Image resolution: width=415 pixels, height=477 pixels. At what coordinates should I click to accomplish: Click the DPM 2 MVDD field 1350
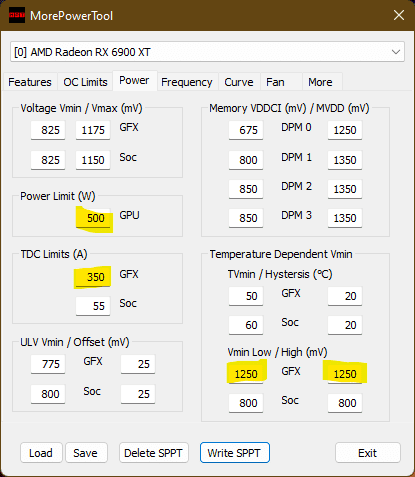click(345, 189)
